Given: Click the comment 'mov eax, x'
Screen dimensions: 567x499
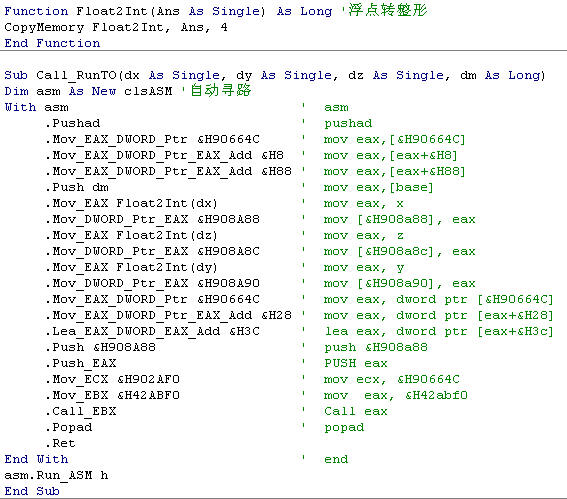Looking at the screenshot, I should [x=363, y=204].
